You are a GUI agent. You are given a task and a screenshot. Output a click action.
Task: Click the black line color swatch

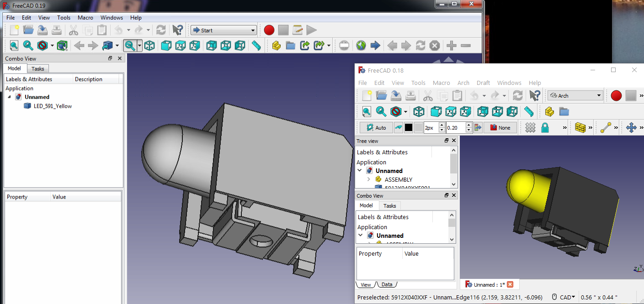tap(408, 128)
